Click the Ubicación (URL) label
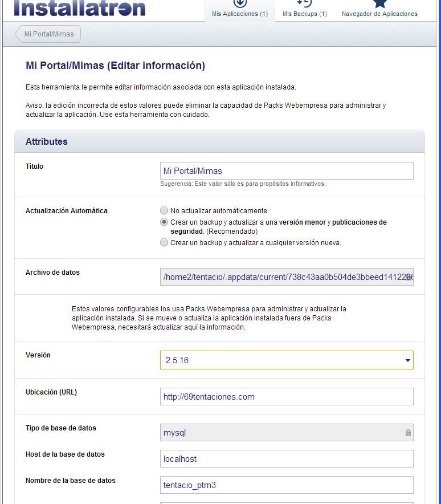The image size is (441, 504). (x=51, y=392)
